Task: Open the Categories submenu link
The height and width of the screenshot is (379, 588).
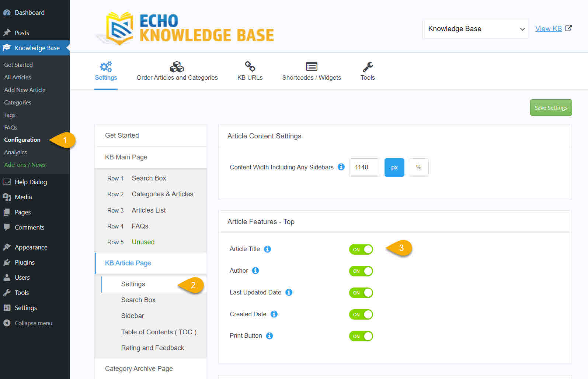Action: (18, 102)
